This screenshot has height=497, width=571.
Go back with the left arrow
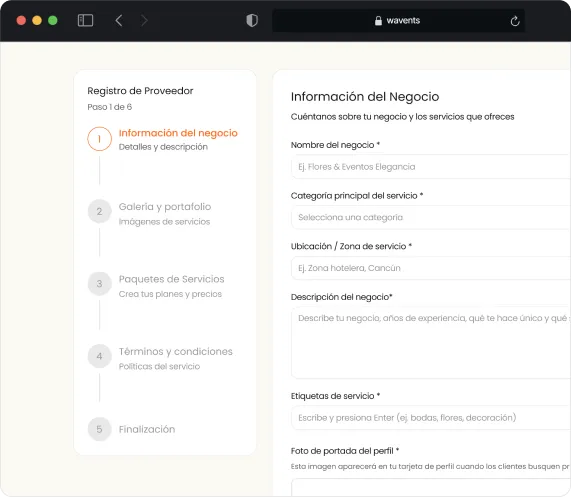point(119,20)
